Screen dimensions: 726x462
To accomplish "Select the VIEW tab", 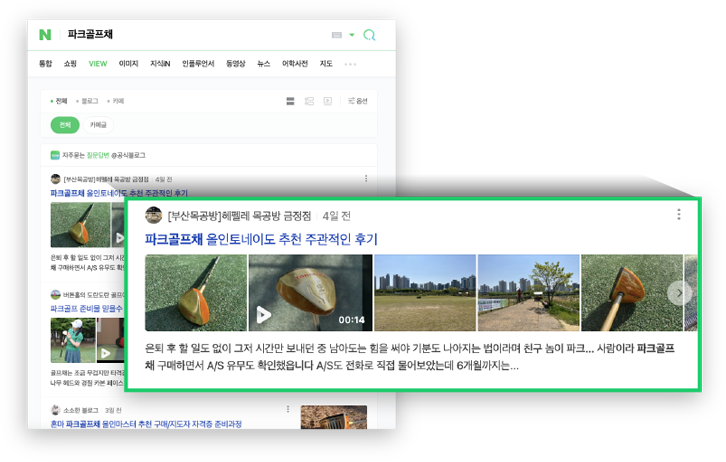I will point(98,64).
